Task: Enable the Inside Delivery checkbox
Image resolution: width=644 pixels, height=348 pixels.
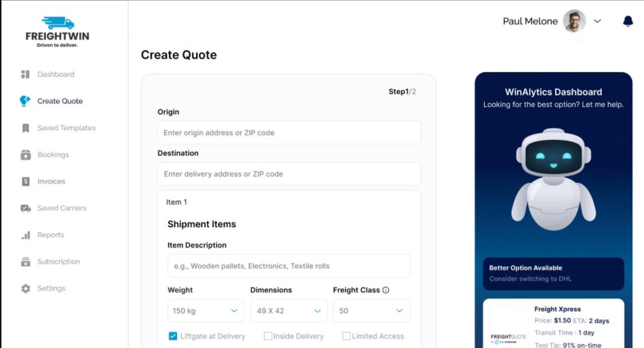Action: pos(268,336)
